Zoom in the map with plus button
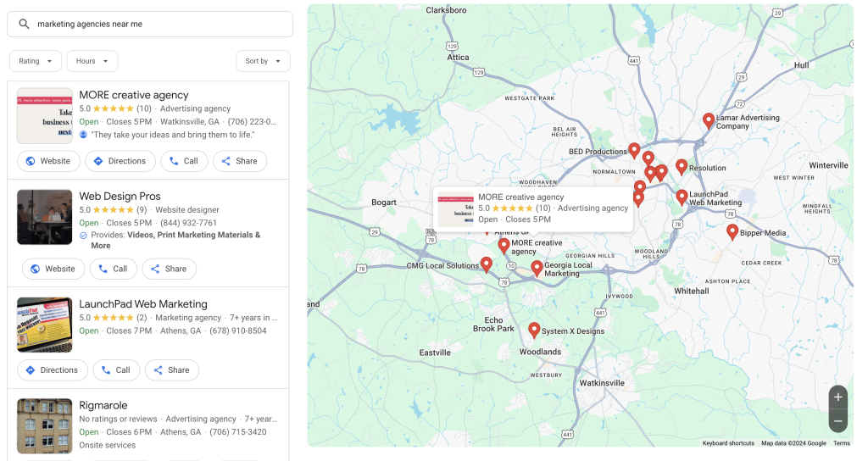868x461 pixels. point(838,397)
